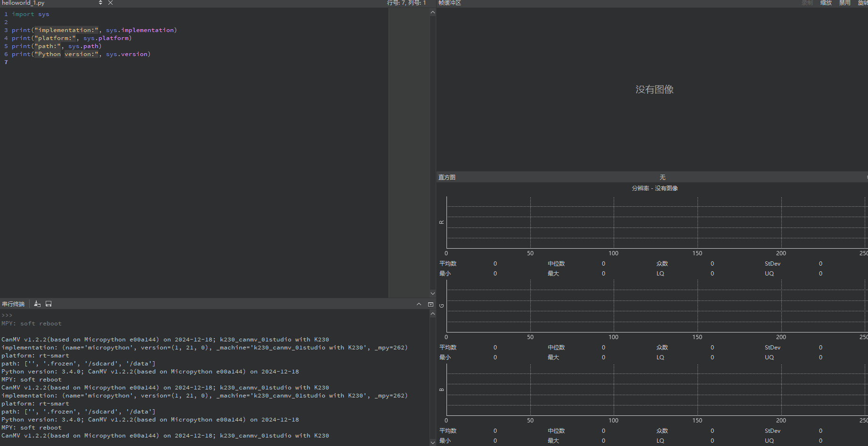Select the 帧缓冲区 frame buffer panel title
Screen dimensions: 868x446
coord(450,3)
